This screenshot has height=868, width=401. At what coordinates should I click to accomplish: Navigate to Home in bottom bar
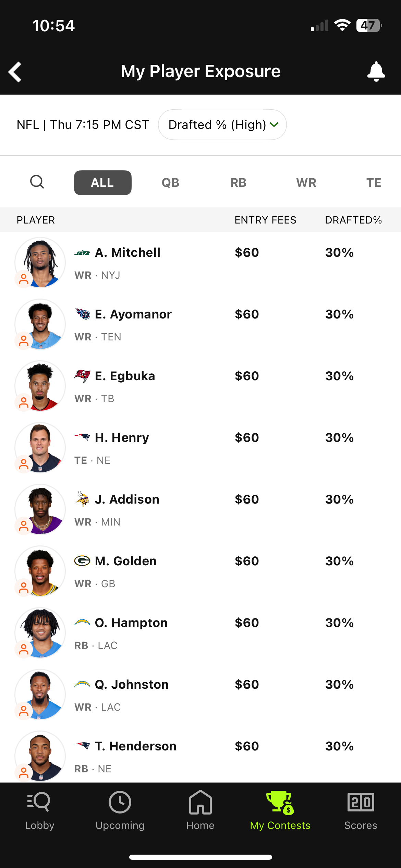click(200, 802)
